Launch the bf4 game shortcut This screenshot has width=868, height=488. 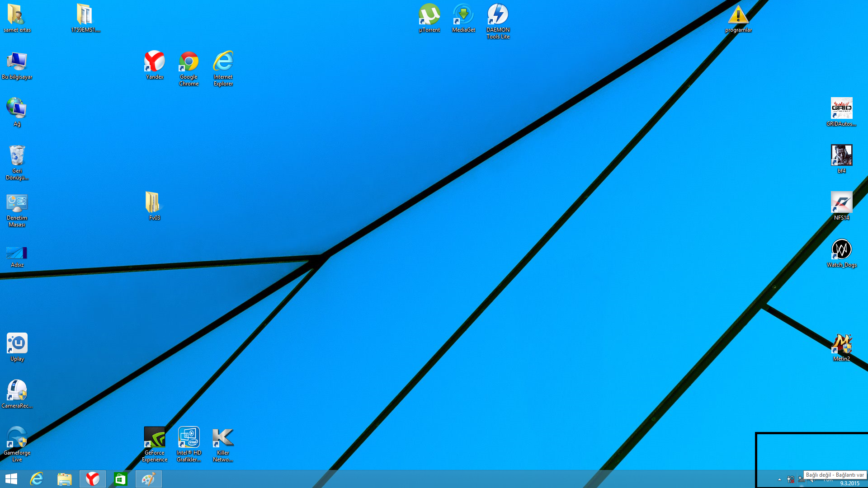(x=841, y=159)
